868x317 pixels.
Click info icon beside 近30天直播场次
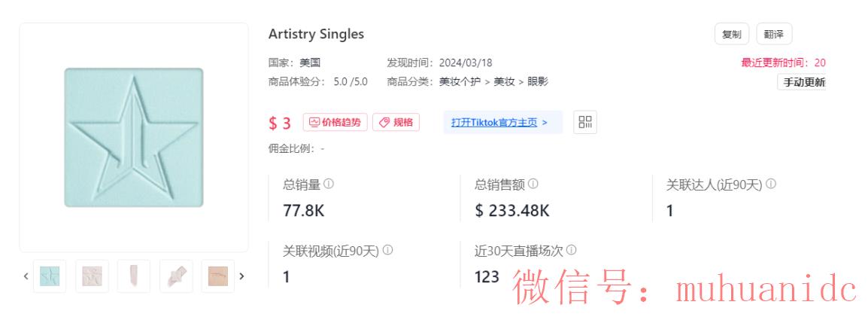click(x=572, y=250)
